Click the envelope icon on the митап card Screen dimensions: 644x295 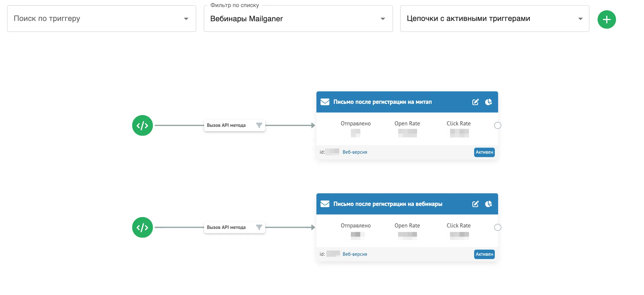click(325, 102)
